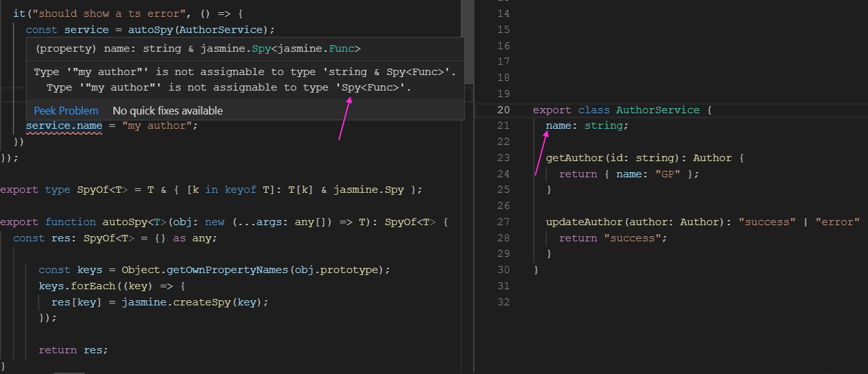Place cursor on the getAuthor method name
The image size is (868, 374).
(568, 158)
